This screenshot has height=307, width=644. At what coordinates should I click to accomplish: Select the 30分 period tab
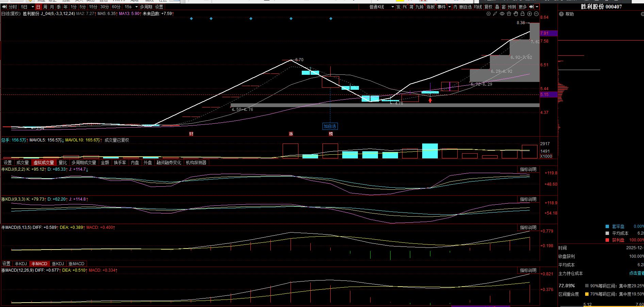click(105, 7)
